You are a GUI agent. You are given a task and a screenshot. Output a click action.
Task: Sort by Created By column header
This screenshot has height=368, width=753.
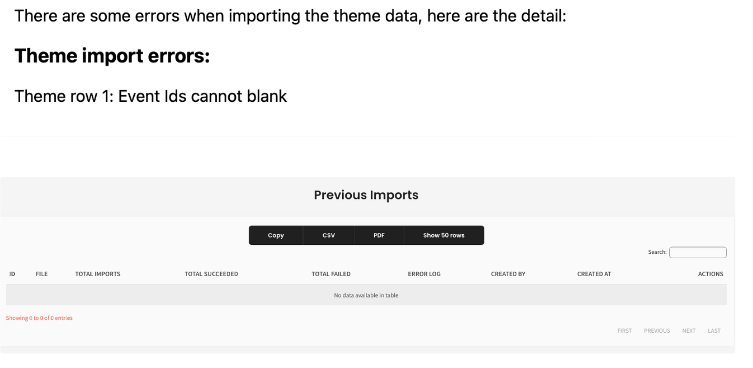[508, 274]
